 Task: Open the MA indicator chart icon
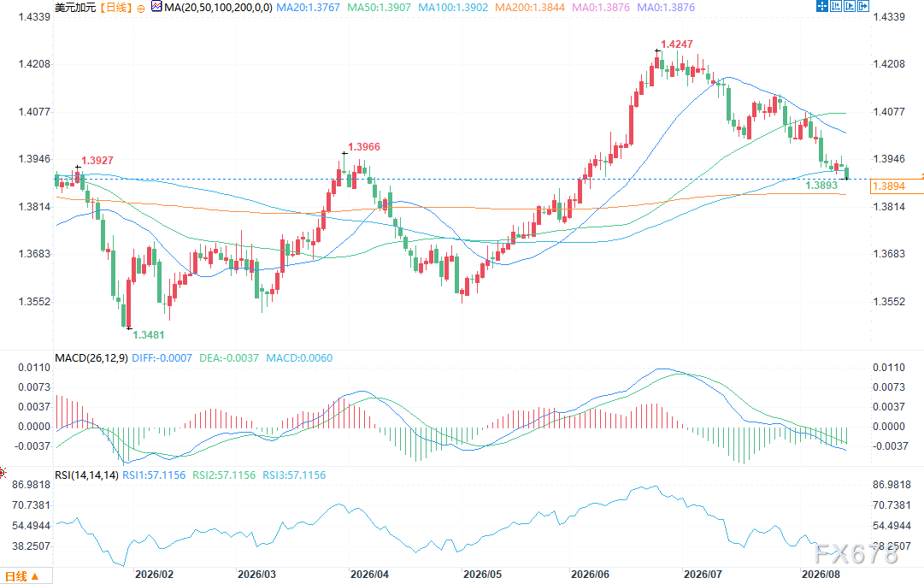coord(156,7)
